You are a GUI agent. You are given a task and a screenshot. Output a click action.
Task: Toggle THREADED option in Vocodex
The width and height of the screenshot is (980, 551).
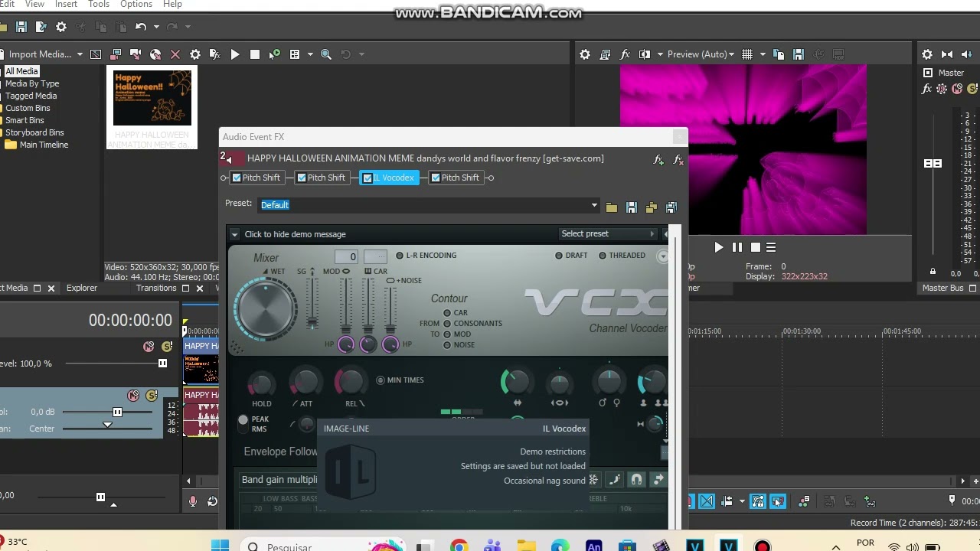coord(603,256)
